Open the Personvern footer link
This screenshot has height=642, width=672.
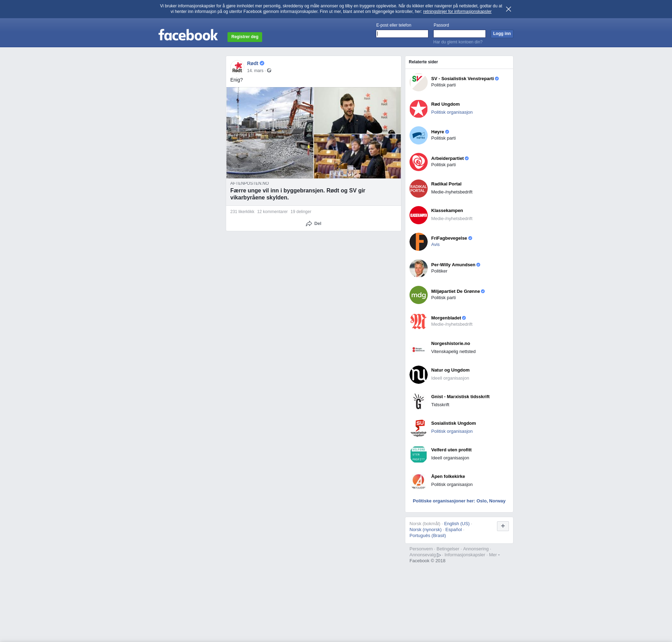421,549
